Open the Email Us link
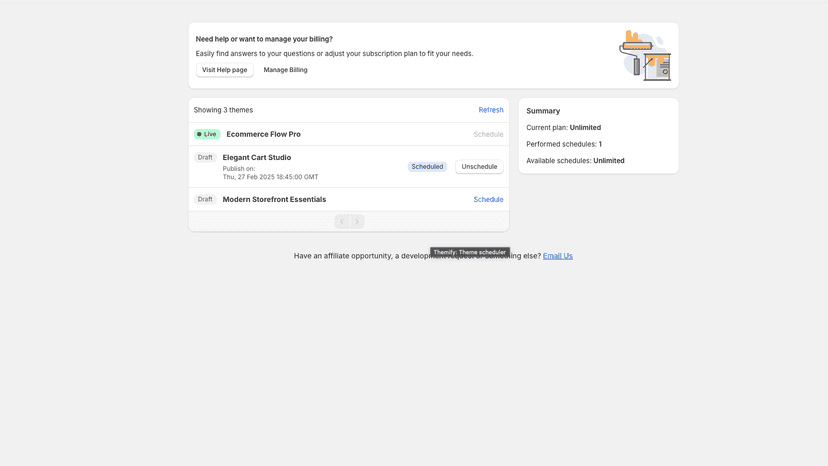This screenshot has width=828, height=466. point(558,256)
